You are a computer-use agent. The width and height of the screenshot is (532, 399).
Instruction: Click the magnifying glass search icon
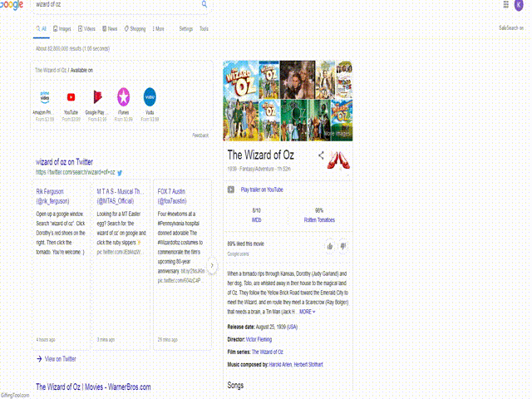[x=204, y=4]
